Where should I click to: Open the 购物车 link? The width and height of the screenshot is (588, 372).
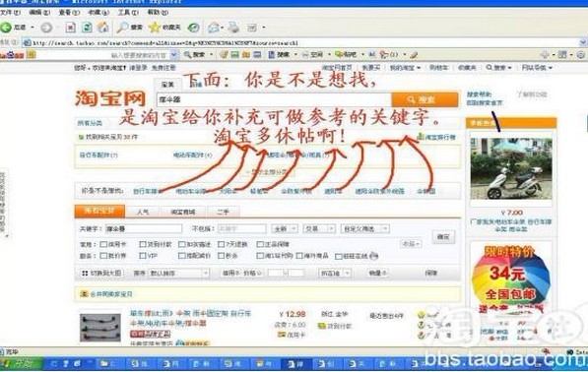438,68
